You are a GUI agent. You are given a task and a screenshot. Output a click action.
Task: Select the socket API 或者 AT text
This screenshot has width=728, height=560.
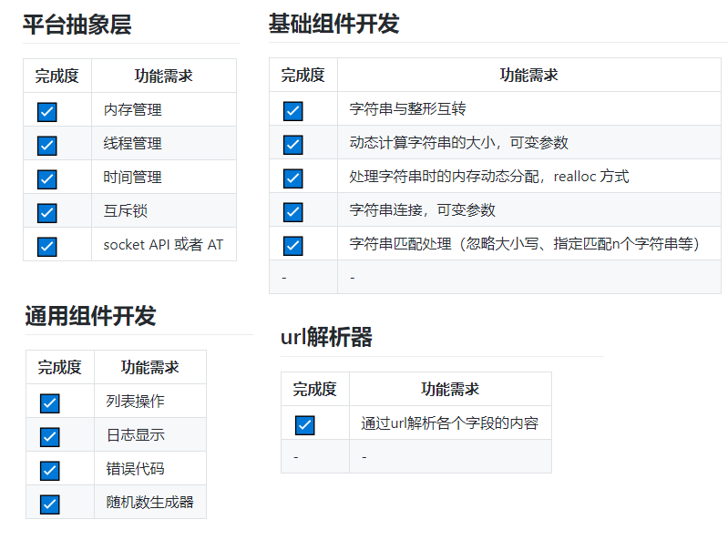[163, 245]
